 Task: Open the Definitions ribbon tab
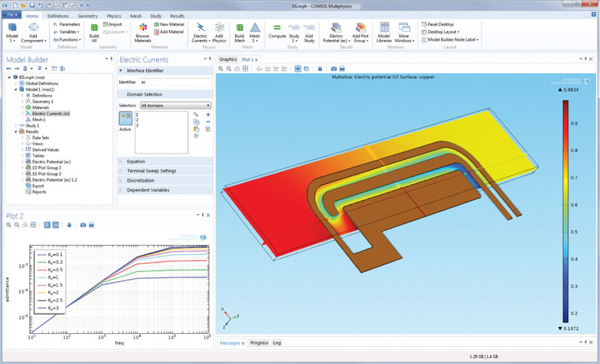tap(58, 16)
